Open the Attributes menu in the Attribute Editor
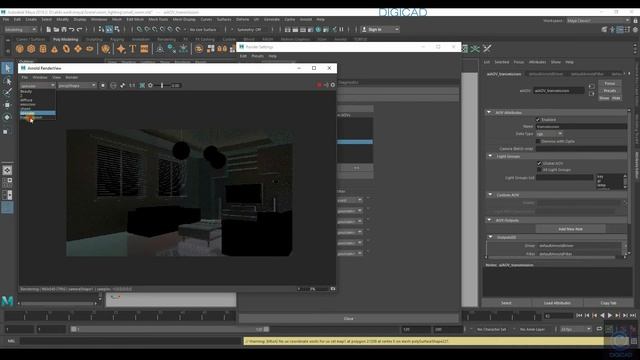 (537, 62)
